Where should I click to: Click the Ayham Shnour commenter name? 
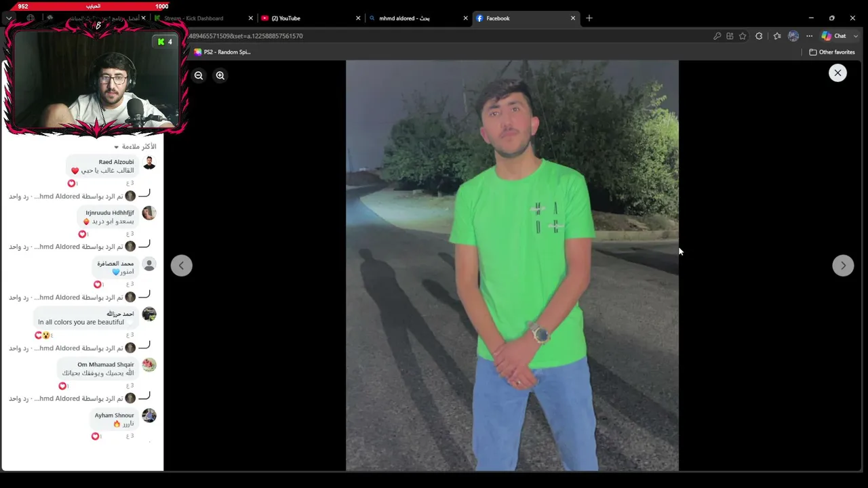[x=115, y=415]
